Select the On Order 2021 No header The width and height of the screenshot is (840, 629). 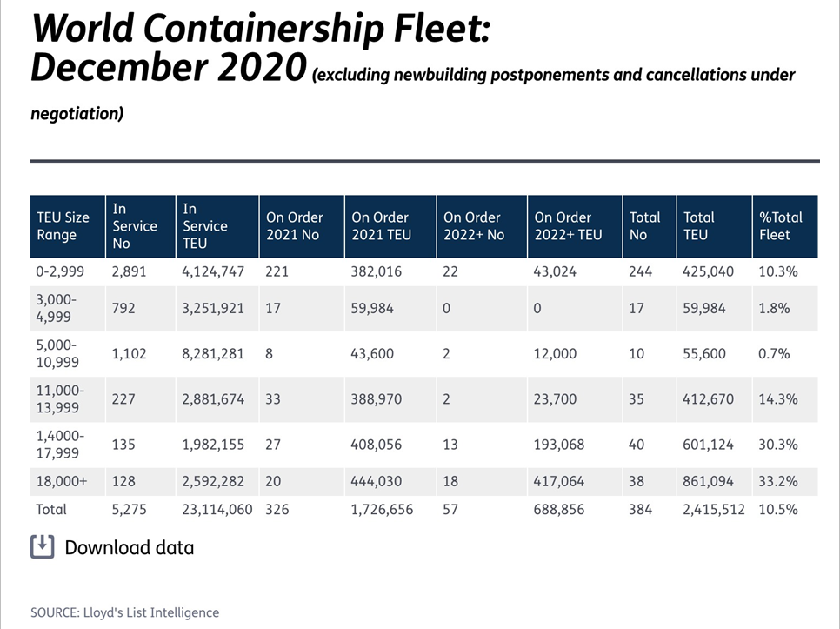coord(294,226)
